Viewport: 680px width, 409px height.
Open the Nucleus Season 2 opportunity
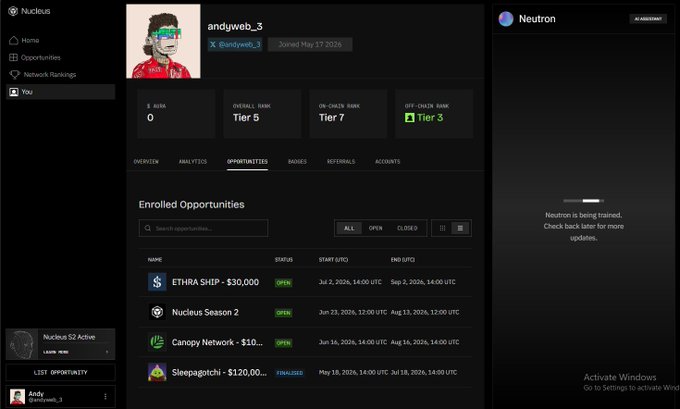[x=205, y=312]
